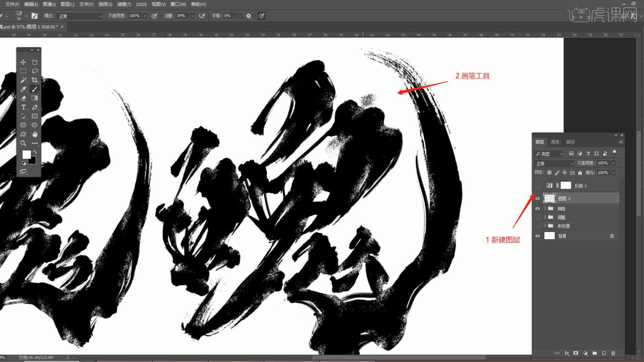Select the Rectangle shape tool
This screenshot has width=644, height=362.
[x=35, y=116]
